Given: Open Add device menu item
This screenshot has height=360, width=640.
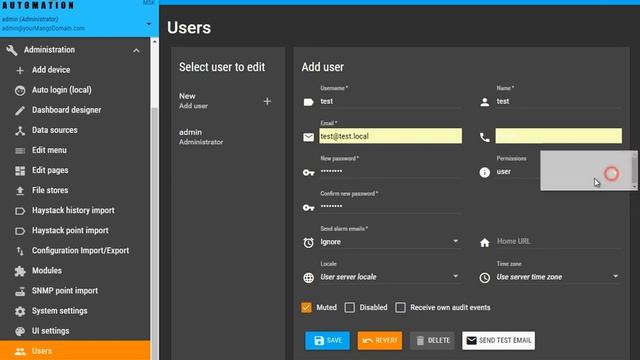Looking at the screenshot, I should click(75, 70).
